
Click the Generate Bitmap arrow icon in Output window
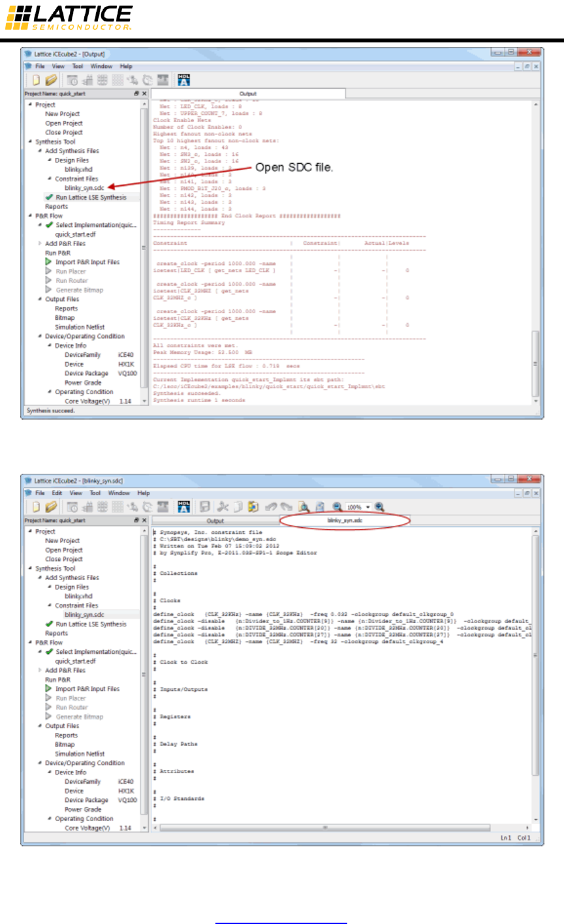tap(48, 290)
